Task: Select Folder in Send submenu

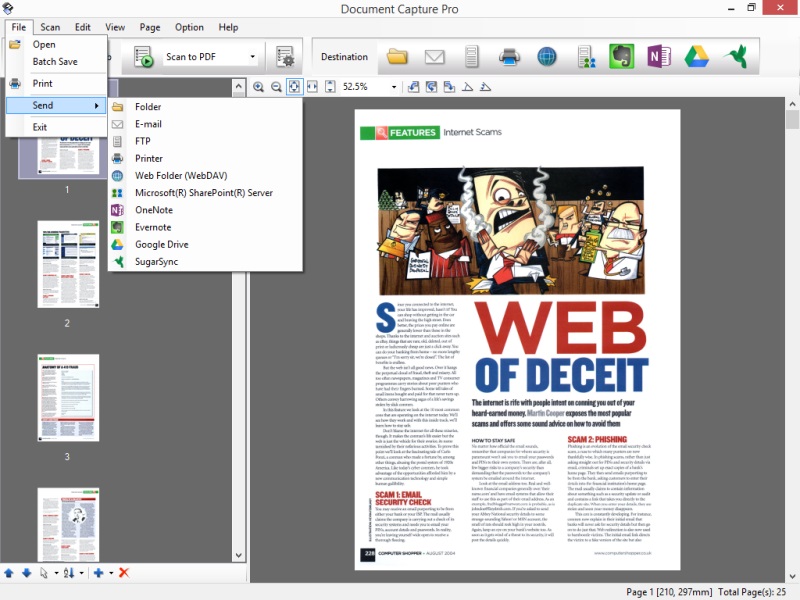Action: (205, 107)
